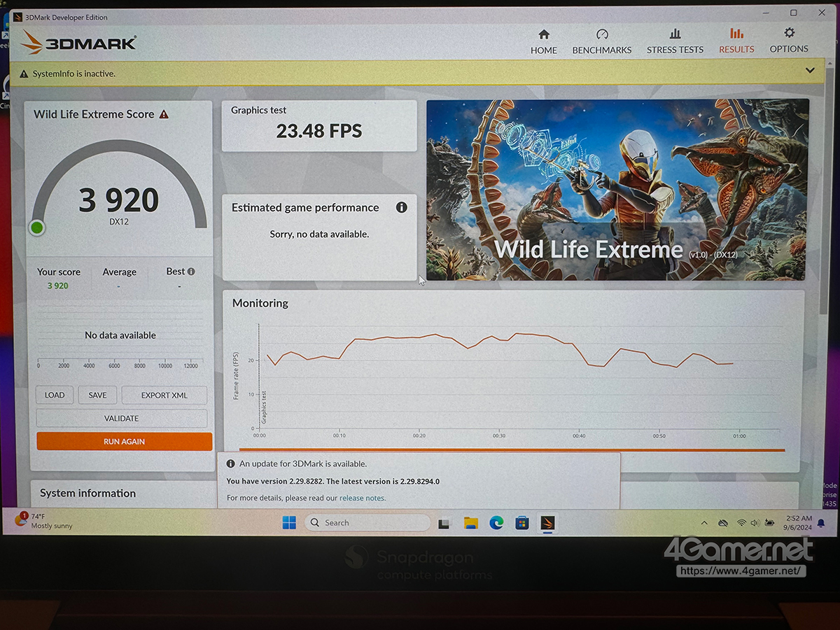Viewport: 840px width, 630px height.
Task: Click the volume speaker tray icon
Action: click(755, 523)
